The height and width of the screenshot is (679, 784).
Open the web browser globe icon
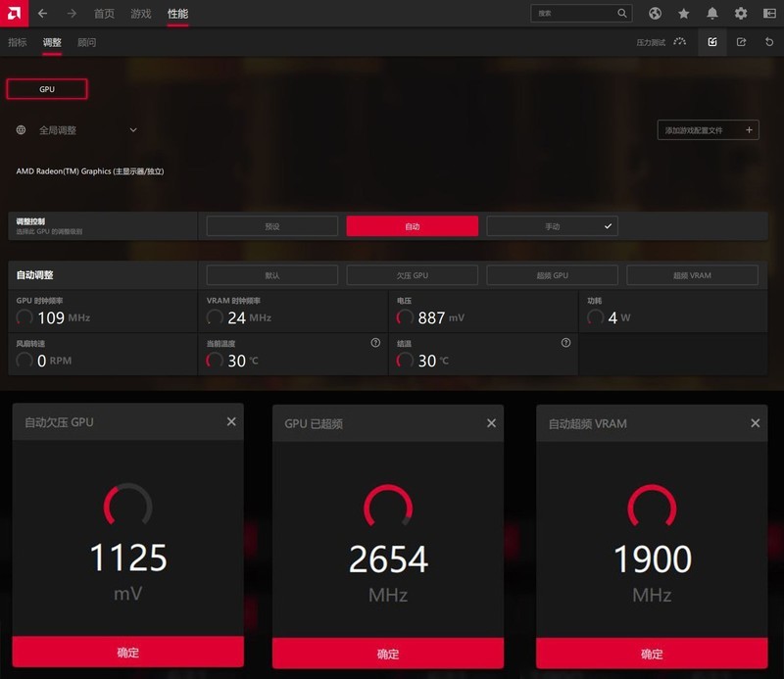pos(655,14)
